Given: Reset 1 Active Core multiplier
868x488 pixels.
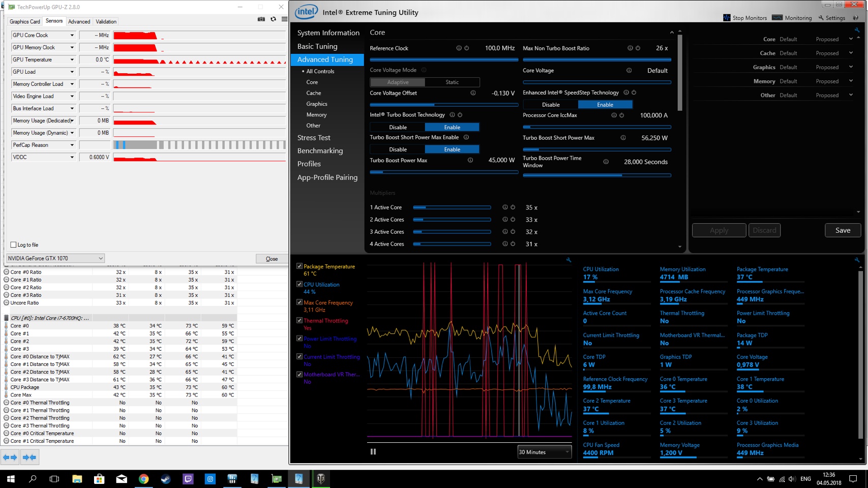Looking at the screenshot, I should point(513,207).
